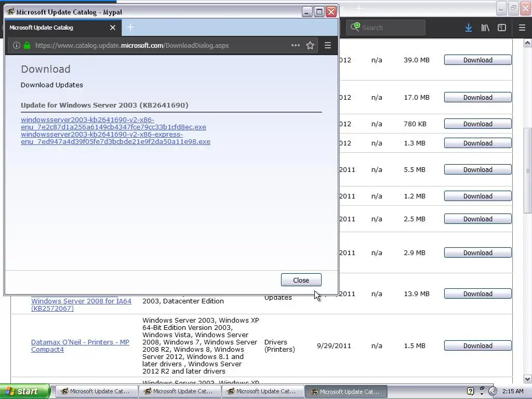
Task: Click Download for the 5.5 MB update
Action: (x=478, y=169)
